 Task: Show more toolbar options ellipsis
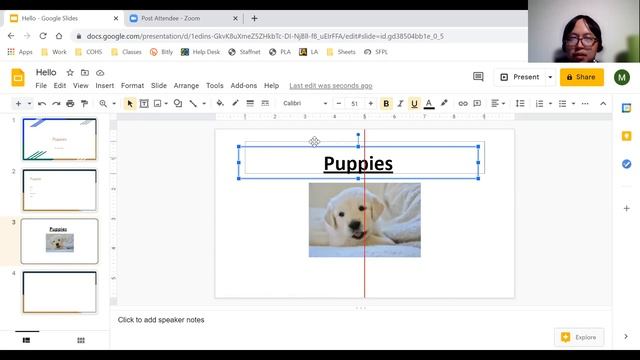[x=585, y=104]
